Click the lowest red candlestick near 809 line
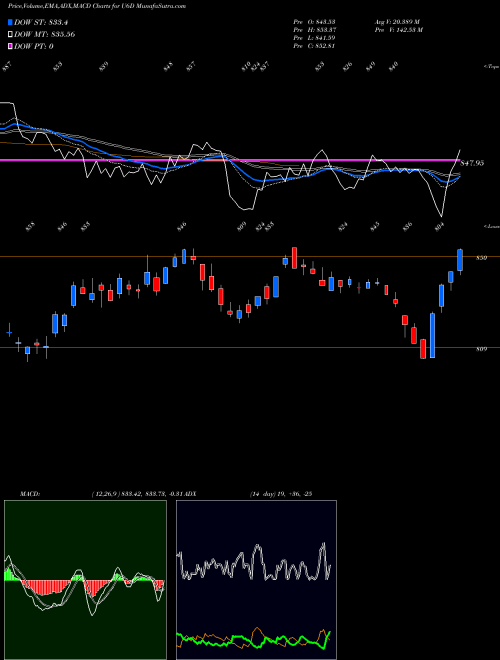Viewport: 500px width, 660px height. (x=423, y=349)
